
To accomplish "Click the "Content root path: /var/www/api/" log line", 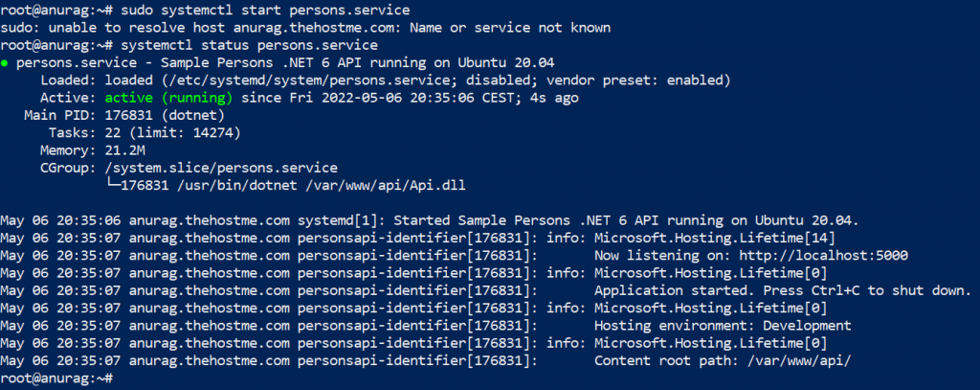I will 723,361.
